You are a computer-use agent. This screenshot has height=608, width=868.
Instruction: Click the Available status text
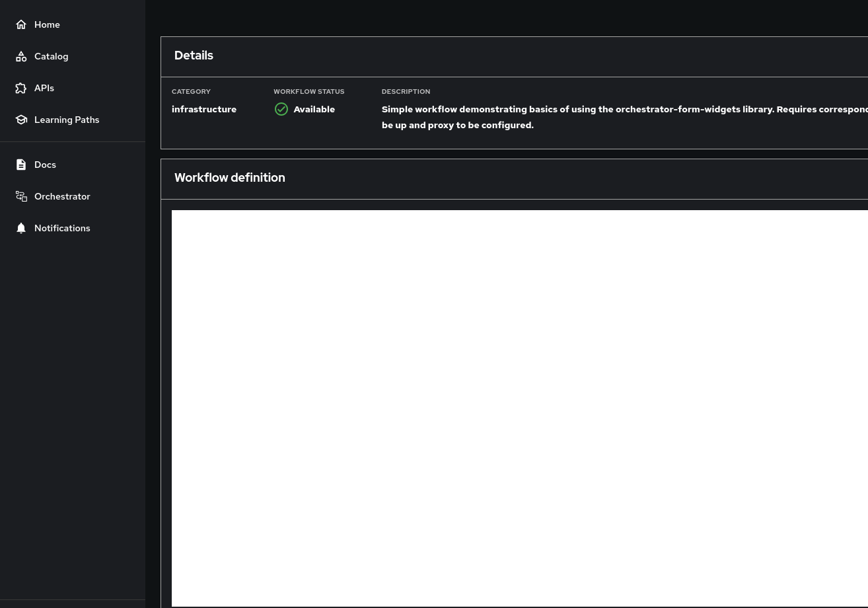(314, 109)
